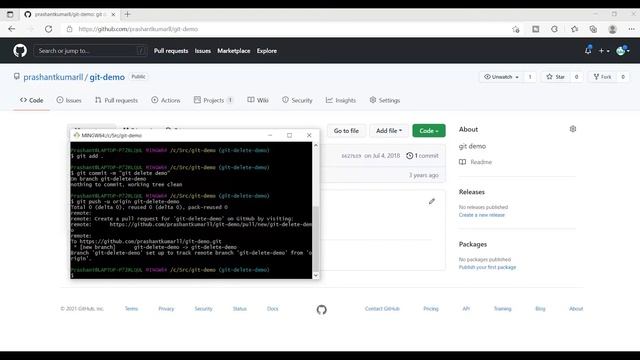Open the browser tab actions icon
640x360 pixels.
pyautogui.click(x=10, y=14)
